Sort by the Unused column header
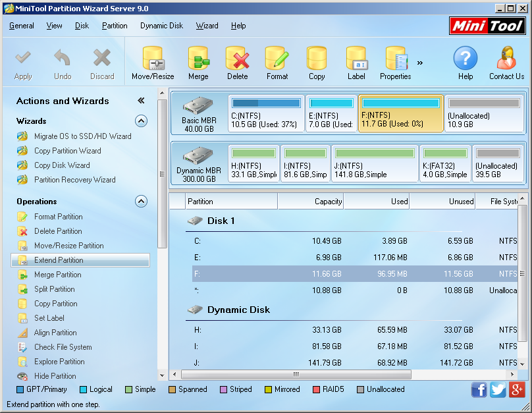 coord(442,202)
